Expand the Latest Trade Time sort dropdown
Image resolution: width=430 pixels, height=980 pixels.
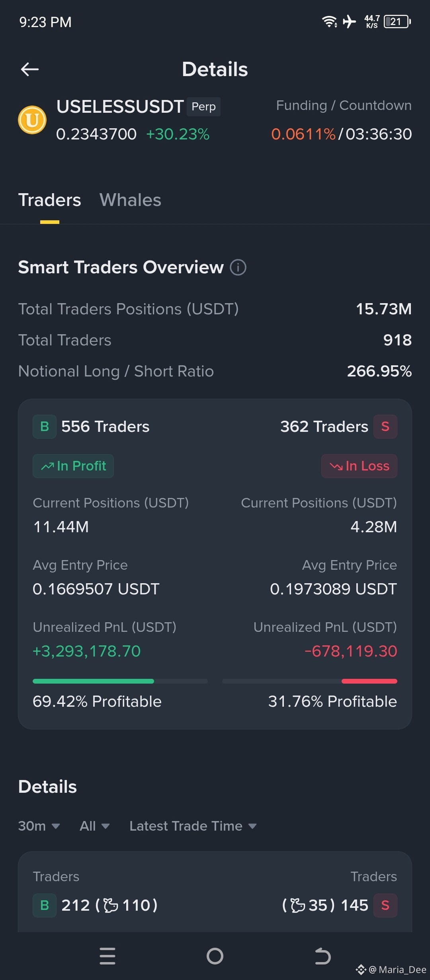[x=193, y=826]
